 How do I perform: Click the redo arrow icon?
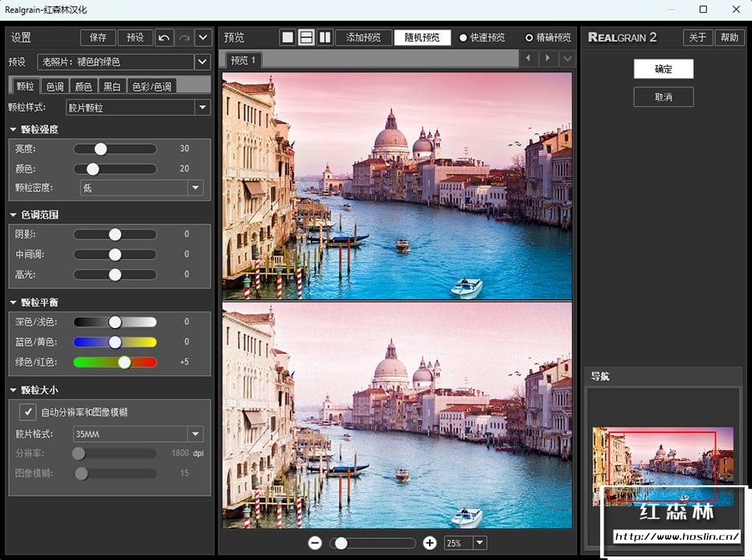tap(183, 38)
